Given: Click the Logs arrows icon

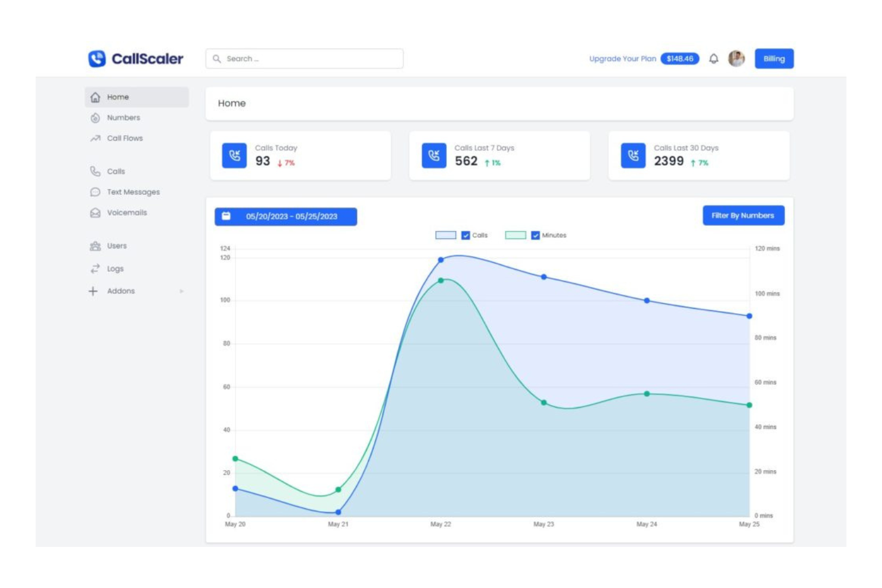Looking at the screenshot, I should [94, 269].
